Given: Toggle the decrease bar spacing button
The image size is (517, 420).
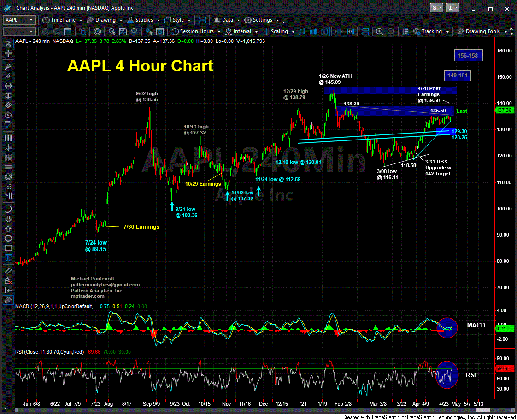Looking at the screenshot, I should (x=339, y=32).
